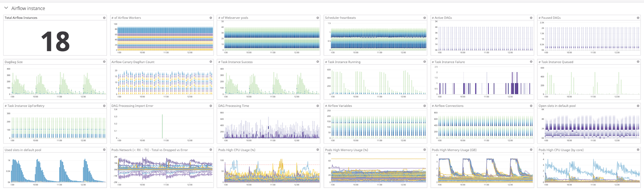Open gear menu on # Airflow Variables
644x189 pixels.
[424, 106]
